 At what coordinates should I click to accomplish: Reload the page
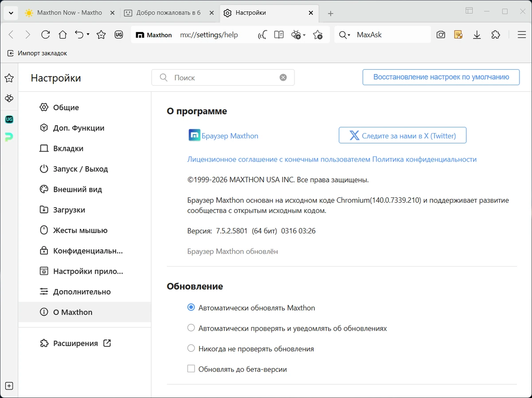pyautogui.click(x=45, y=35)
